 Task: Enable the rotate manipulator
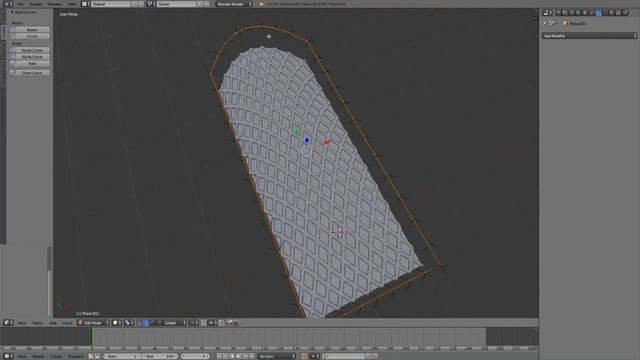coord(152,323)
